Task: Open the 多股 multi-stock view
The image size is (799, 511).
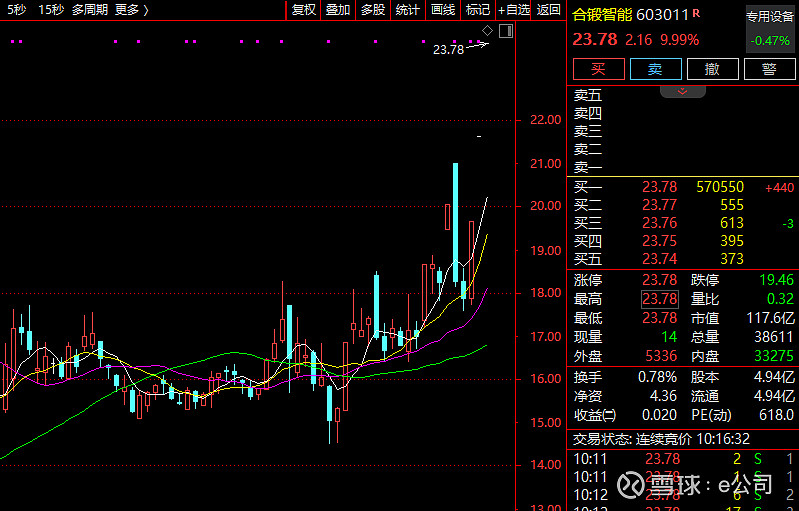Action: [373, 10]
